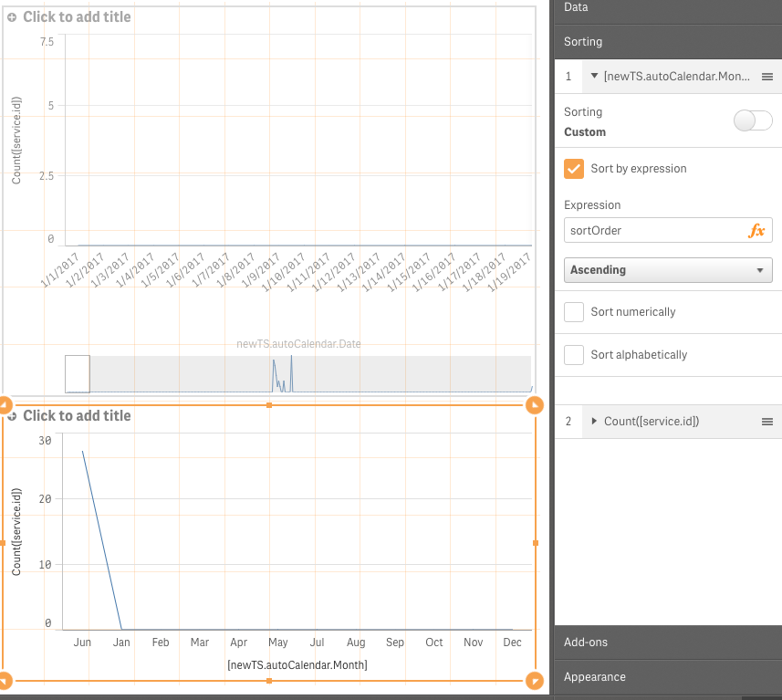Uncheck the Sort by expression checkbox
Screen dimensions: 782x700
point(574,169)
